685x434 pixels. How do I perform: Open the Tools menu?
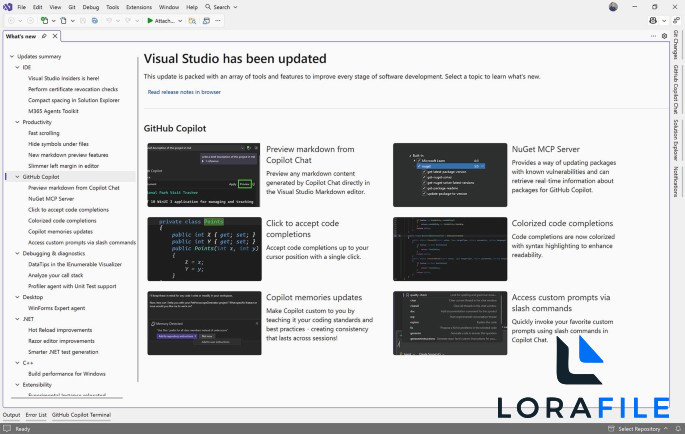[x=112, y=7]
